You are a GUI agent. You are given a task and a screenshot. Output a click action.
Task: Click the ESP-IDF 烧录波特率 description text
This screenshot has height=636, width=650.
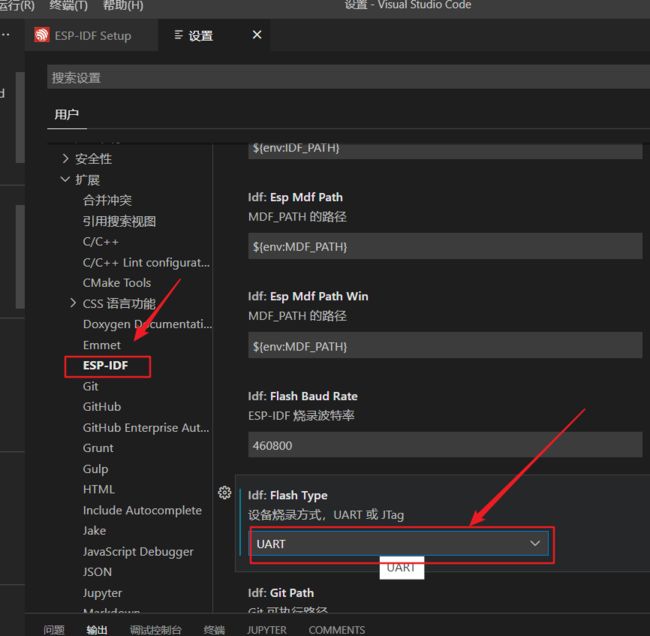click(x=301, y=415)
